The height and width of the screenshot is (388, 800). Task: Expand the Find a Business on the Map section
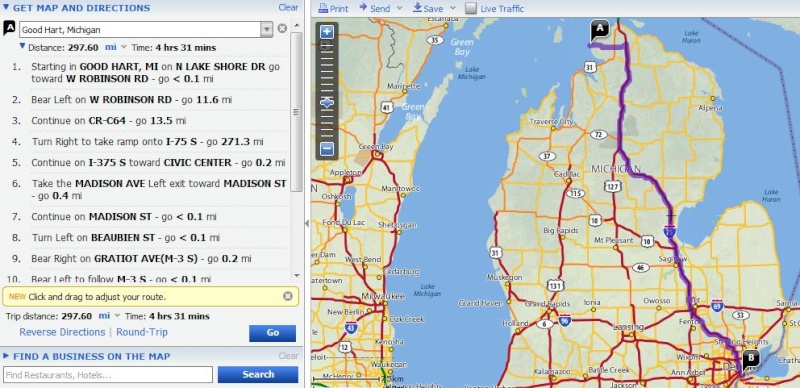click(x=6, y=356)
